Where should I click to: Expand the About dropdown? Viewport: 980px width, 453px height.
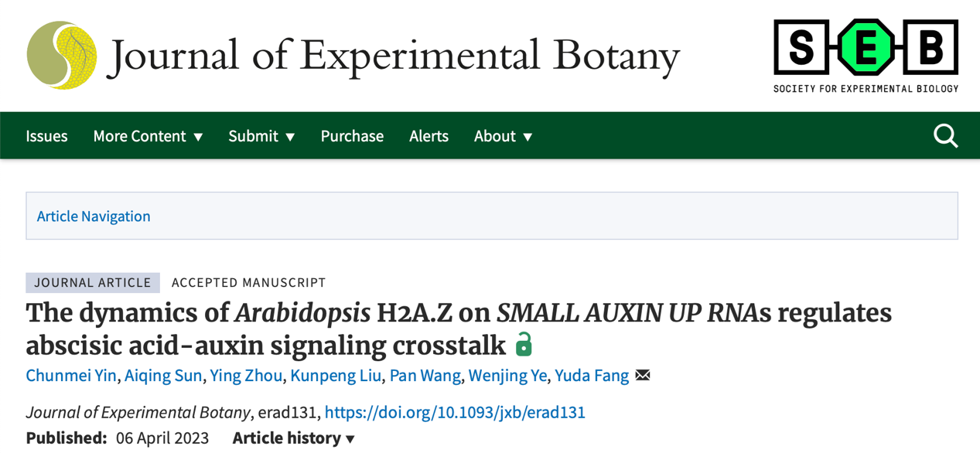coord(503,136)
